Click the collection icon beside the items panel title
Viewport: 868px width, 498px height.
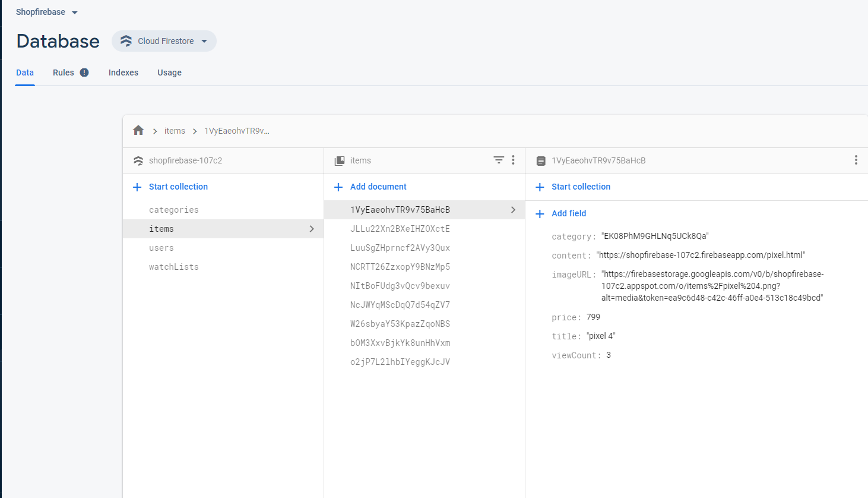(x=339, y=160)
